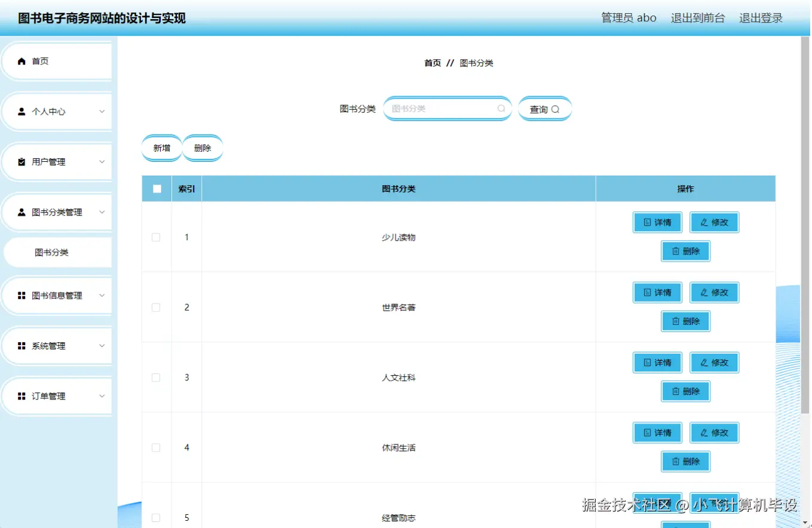The height and width of the screenshot is (528, 812).
Task: Open 详情 for the 人文社科 row
Action: pyautogui.click(x=657, y=363)
